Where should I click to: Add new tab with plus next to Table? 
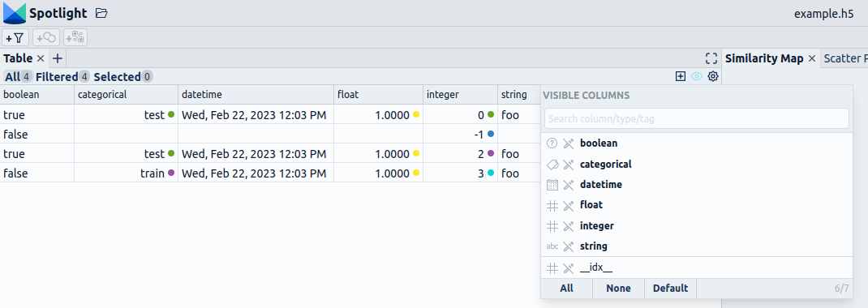pyautogui.click(x=58, y=58)
